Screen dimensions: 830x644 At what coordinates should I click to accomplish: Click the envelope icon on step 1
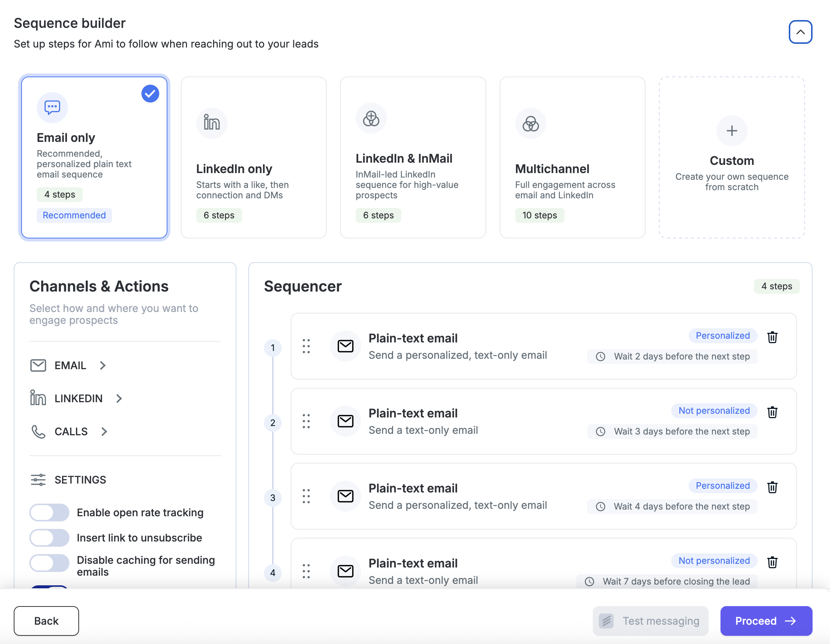tap(346, 346)
